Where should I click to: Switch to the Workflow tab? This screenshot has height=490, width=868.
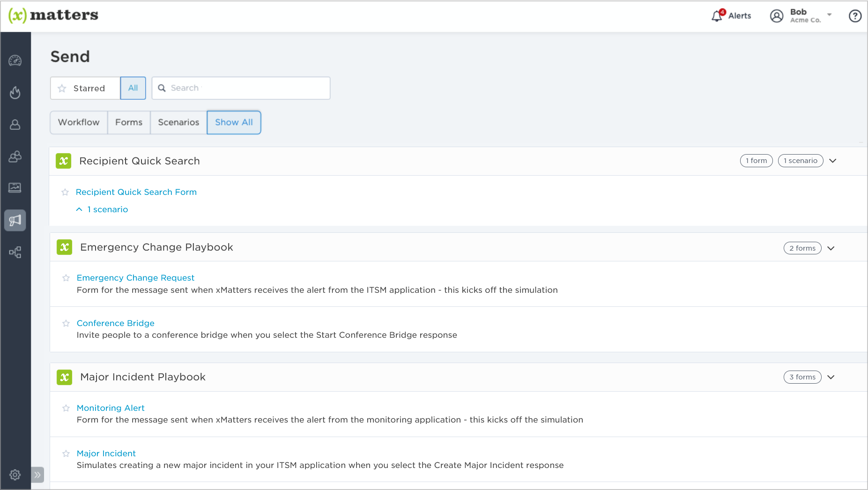pos(79,122)
